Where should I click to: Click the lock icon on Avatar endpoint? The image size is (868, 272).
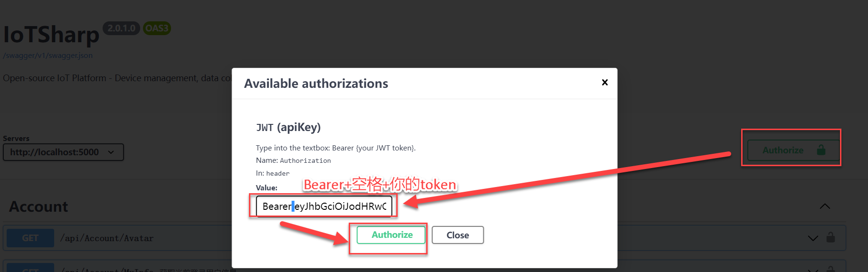(830, 237)
